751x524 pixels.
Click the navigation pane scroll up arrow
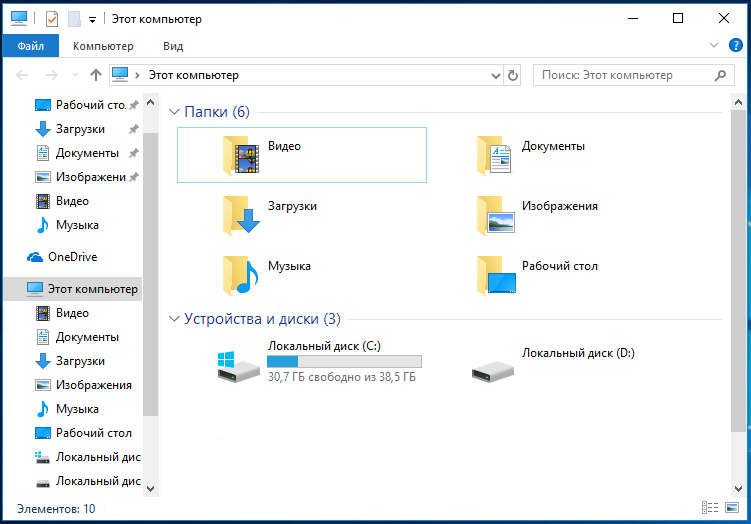150,102
